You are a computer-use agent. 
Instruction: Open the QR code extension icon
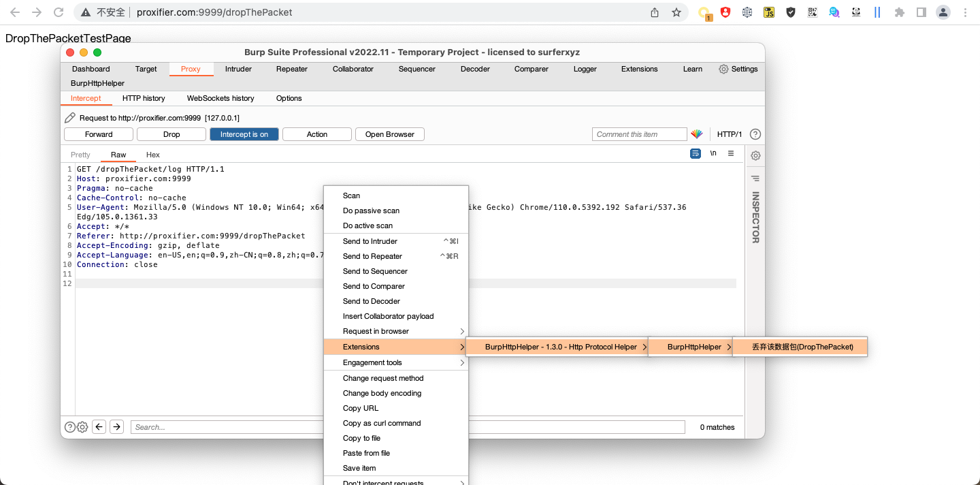(813, 12)
